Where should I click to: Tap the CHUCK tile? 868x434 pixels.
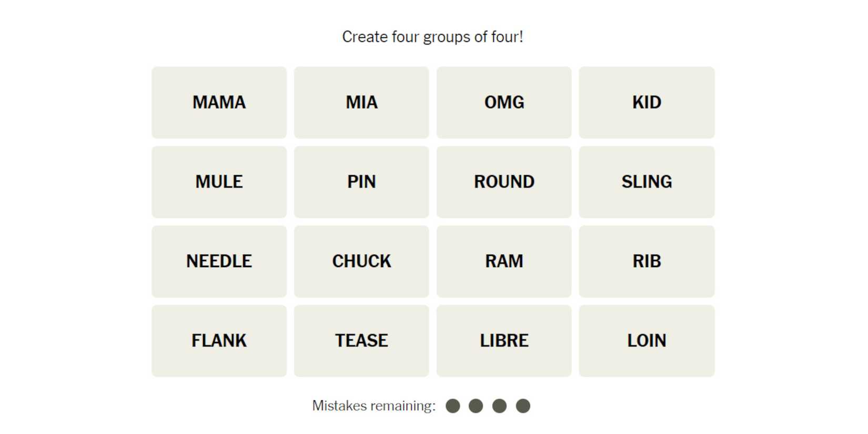point(361,261)
